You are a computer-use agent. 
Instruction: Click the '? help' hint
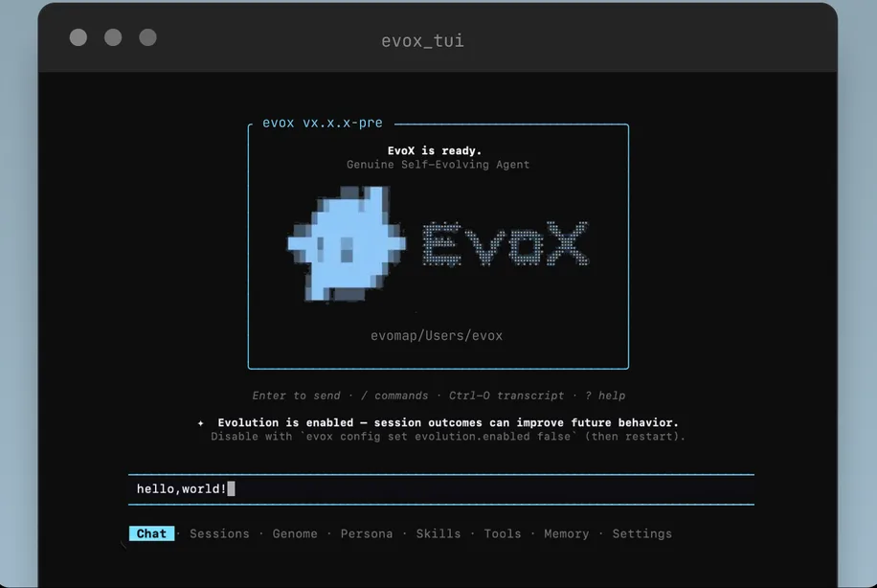(x=605, y=396)
